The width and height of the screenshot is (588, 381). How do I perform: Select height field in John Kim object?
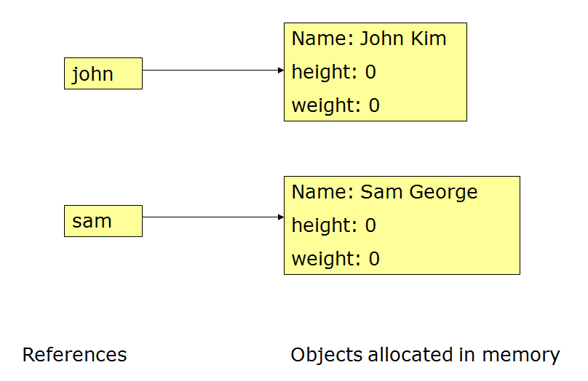pos(334,73)
